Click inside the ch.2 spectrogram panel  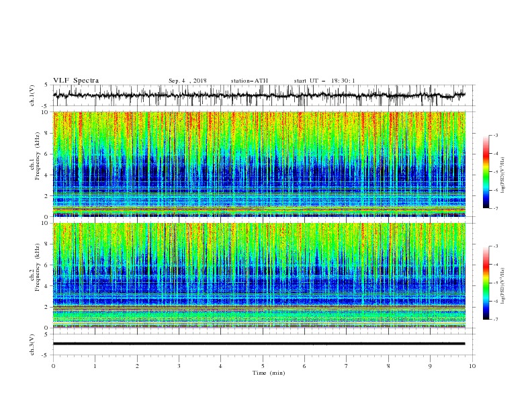click(259, 275)
